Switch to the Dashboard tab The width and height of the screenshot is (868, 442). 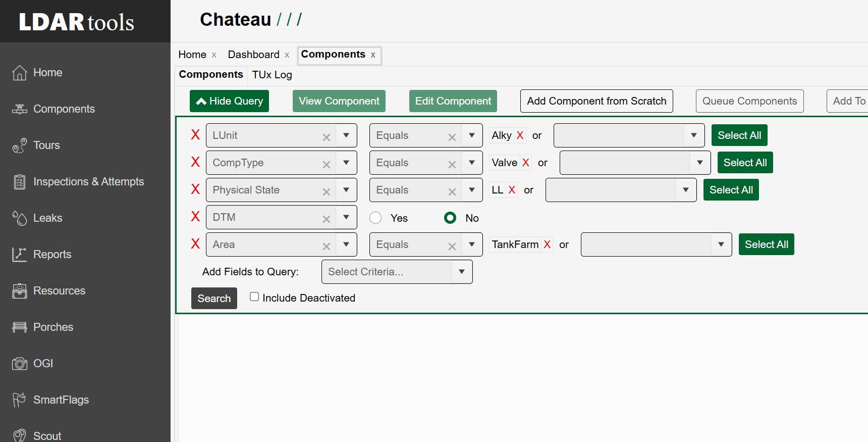click(253, 55)
